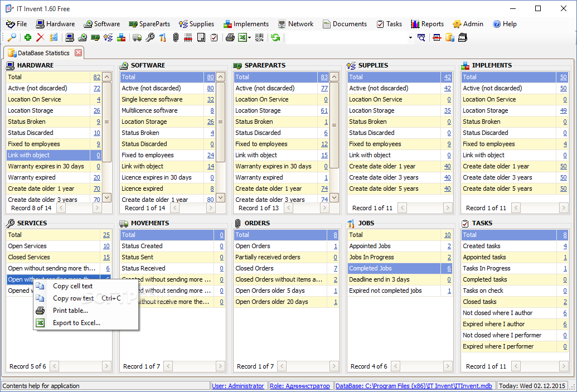Go to next record in Tasks panel
This screenshot has width=577, height=392.
(564, 366)
